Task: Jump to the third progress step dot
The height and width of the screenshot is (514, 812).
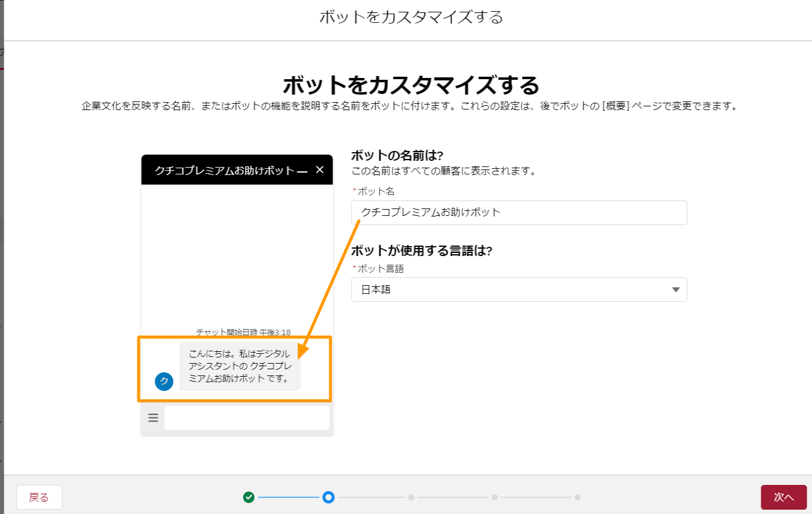Action: click(x=411, y=497)
